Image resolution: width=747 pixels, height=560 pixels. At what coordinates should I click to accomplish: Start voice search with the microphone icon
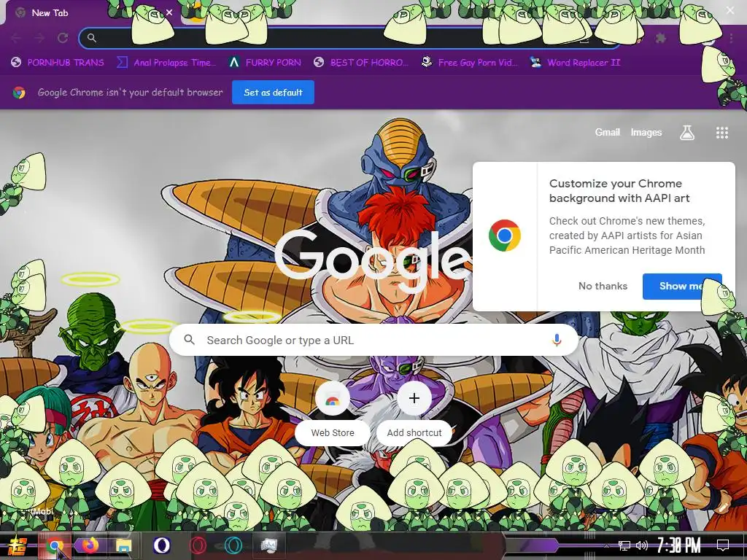(557, 340)
